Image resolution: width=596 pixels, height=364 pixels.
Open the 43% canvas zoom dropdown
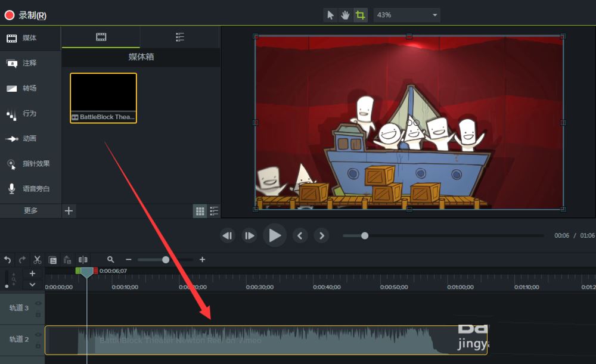406,15
